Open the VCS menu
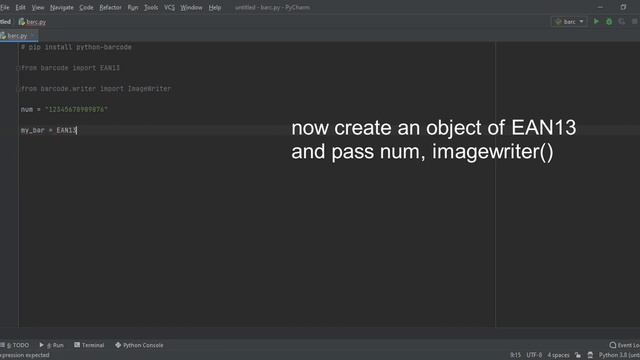Viewport: 640px width, 360px height. click(x=169, y=7)
